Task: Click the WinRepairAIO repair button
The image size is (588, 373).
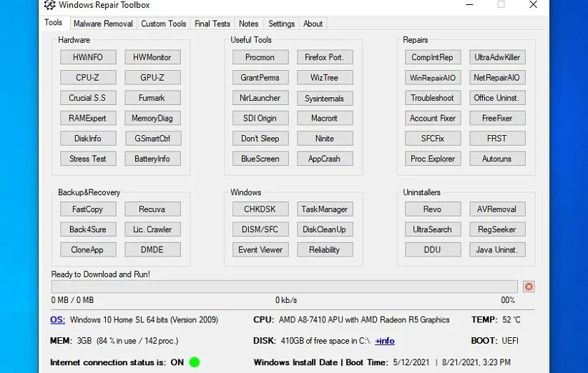Action: pyautogui.click(x=432, y=77)
